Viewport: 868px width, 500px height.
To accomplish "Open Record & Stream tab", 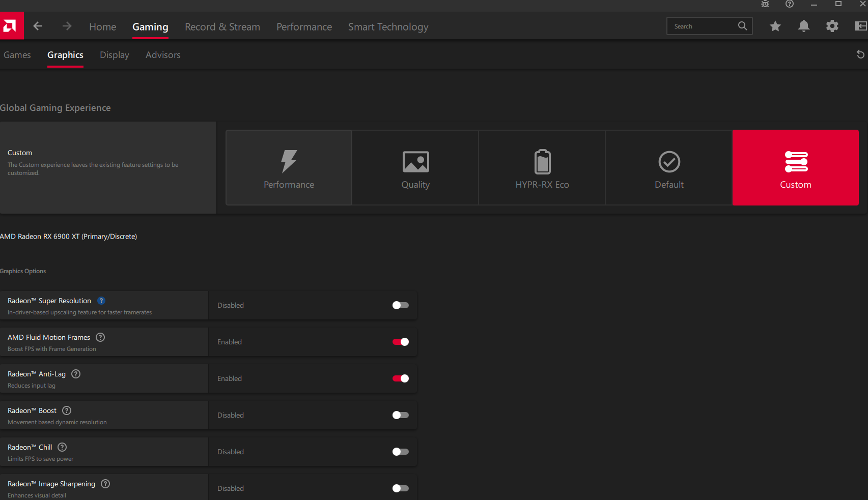I will (222, 26).
